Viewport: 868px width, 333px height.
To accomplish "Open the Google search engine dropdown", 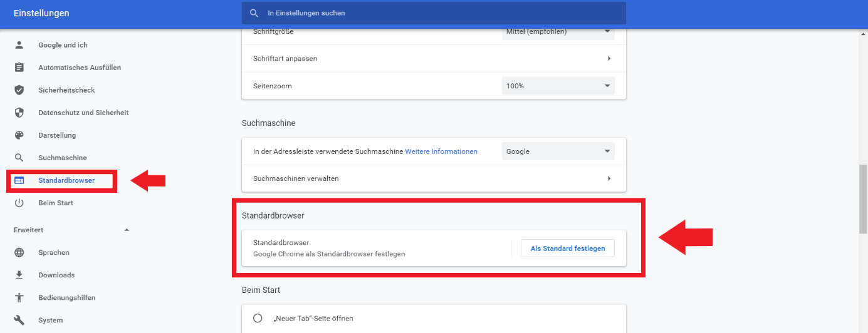I will point(558,151).
